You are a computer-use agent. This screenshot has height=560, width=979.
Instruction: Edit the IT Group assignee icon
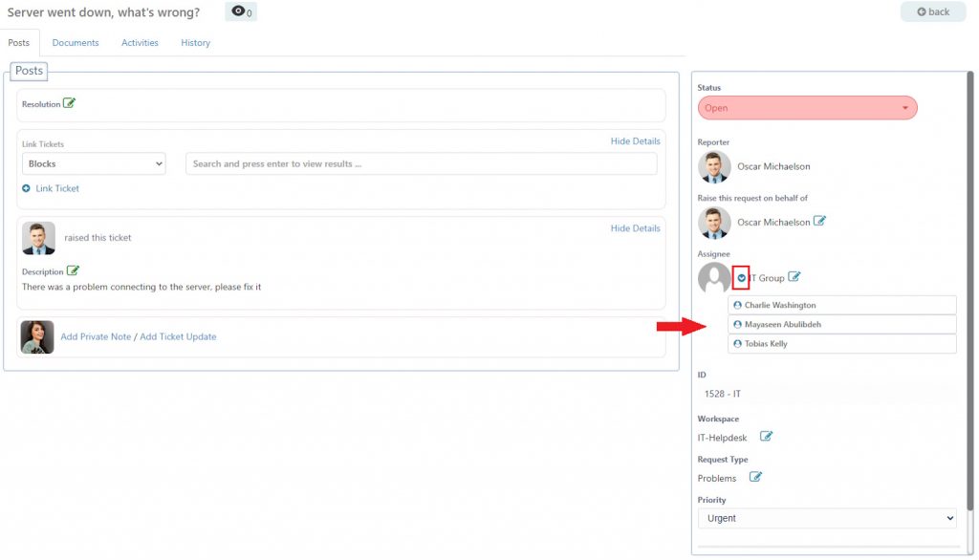coord(794,276)
